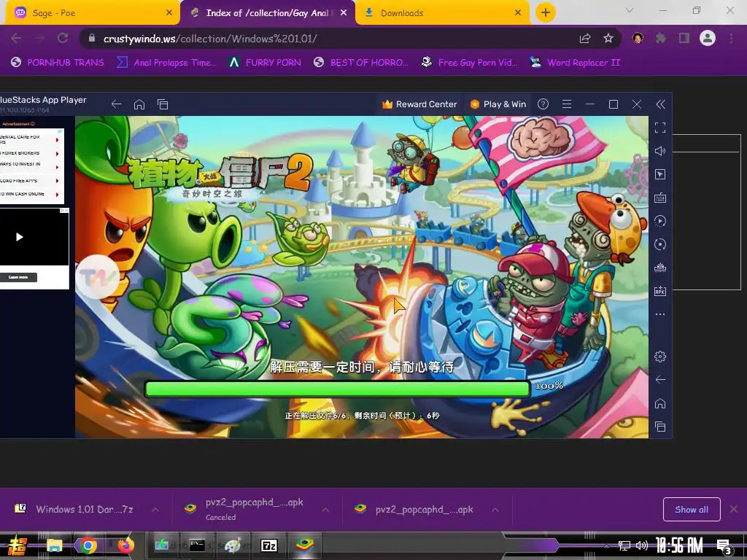
Task: Click the Install APK icon in BlueStacks sidebar
Action: [x=659, y=291]
